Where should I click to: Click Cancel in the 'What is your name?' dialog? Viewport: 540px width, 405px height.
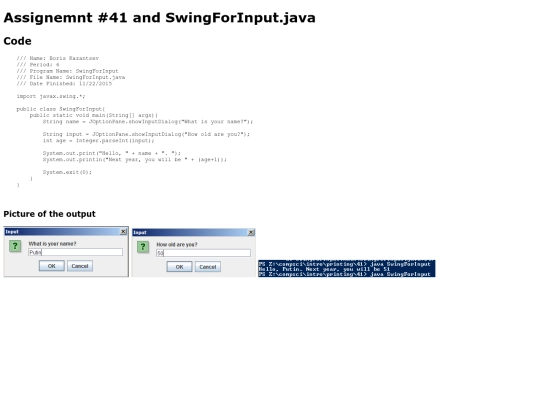[x=80, y=266]
